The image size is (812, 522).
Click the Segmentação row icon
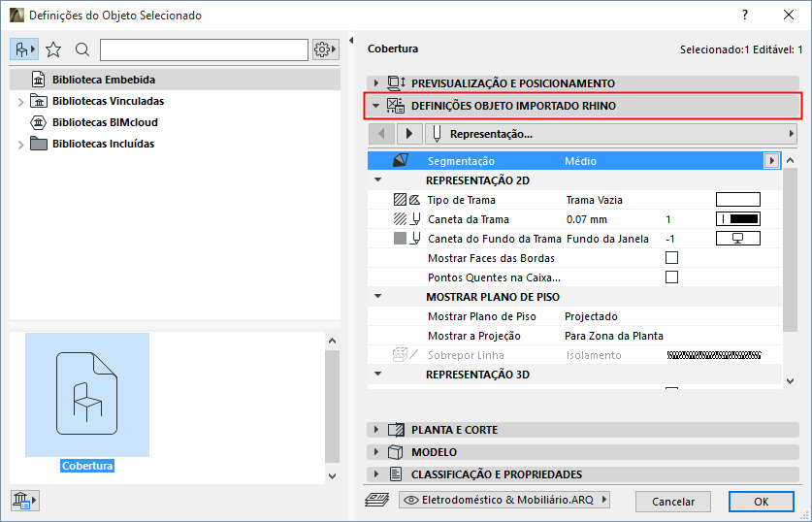[400, 160]
